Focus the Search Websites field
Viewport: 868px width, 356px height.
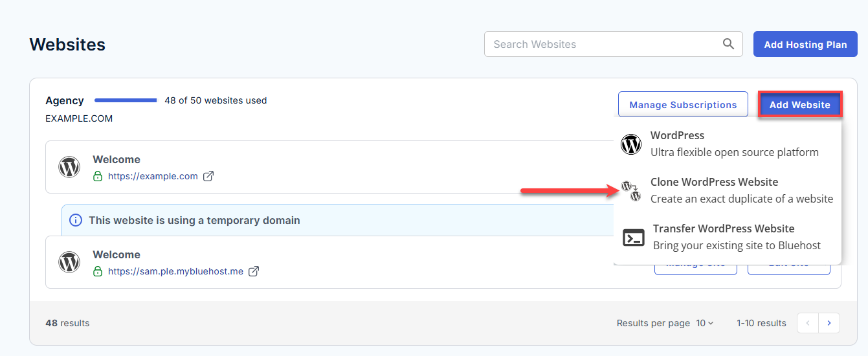[613, 44]
